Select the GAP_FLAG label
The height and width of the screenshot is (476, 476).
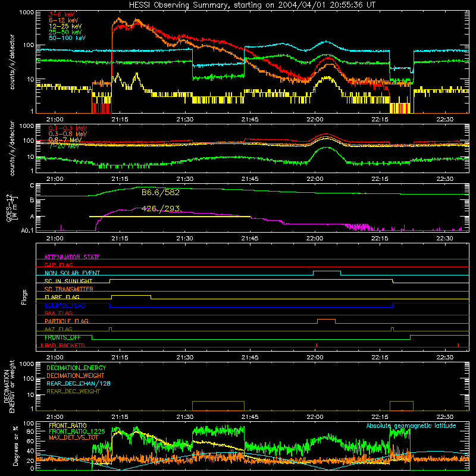(58, 265)
